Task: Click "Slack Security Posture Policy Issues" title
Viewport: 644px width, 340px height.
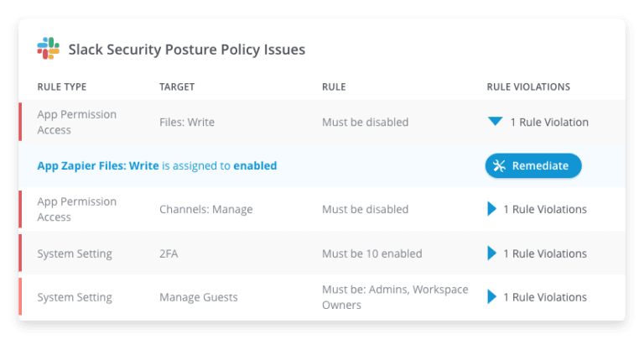Action: 187,50
